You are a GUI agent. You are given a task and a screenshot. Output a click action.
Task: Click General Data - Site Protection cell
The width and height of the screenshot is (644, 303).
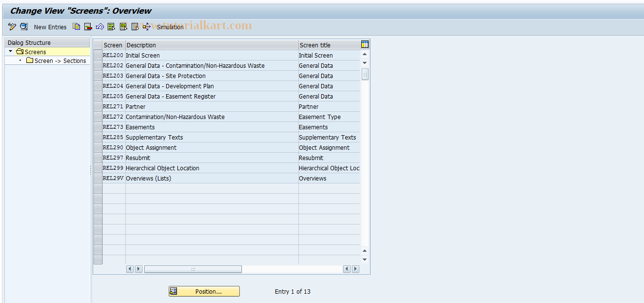tap(212, 76)
